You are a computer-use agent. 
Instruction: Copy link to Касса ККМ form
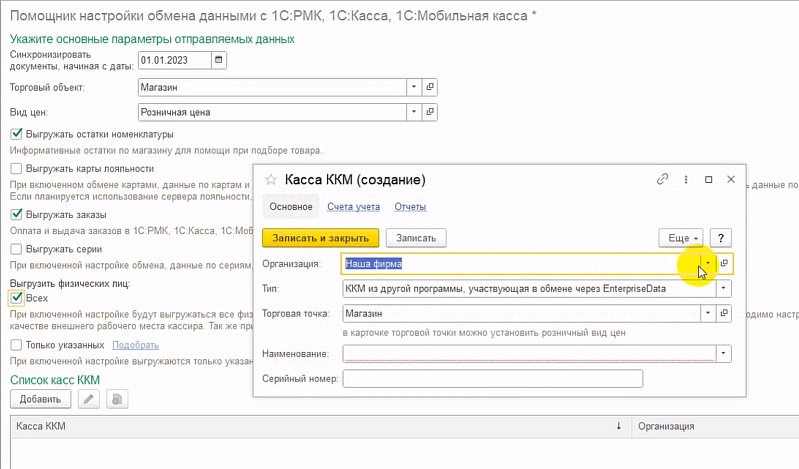coord(662,179)
